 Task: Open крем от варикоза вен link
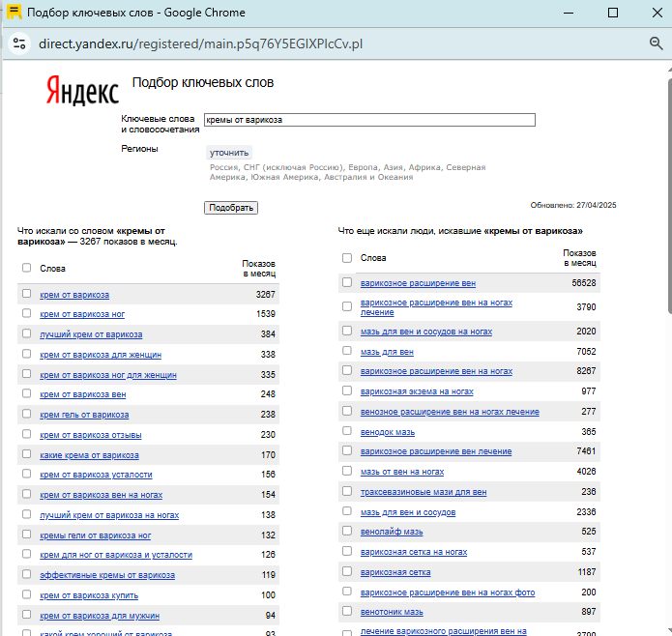pos(83,394)
